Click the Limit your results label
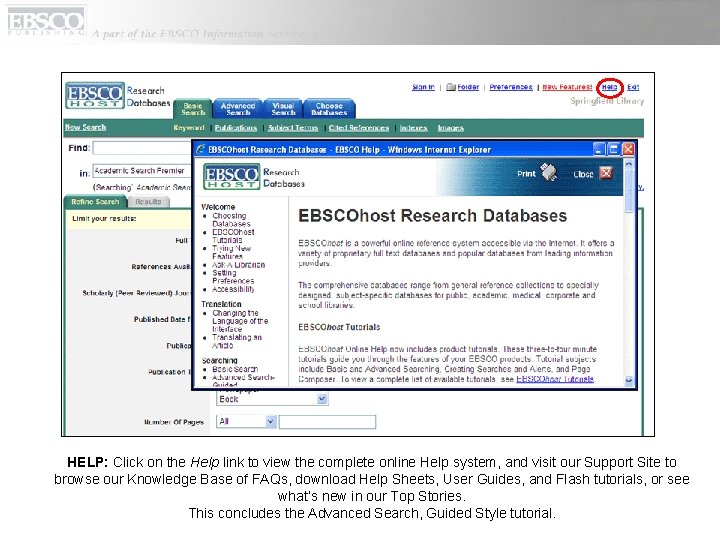 pyautogui.click(x=104, y=219)
